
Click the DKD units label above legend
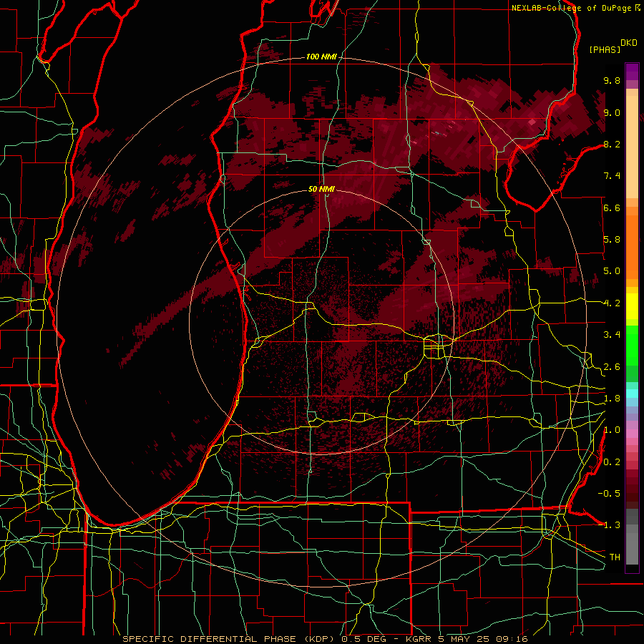[629, 43]
